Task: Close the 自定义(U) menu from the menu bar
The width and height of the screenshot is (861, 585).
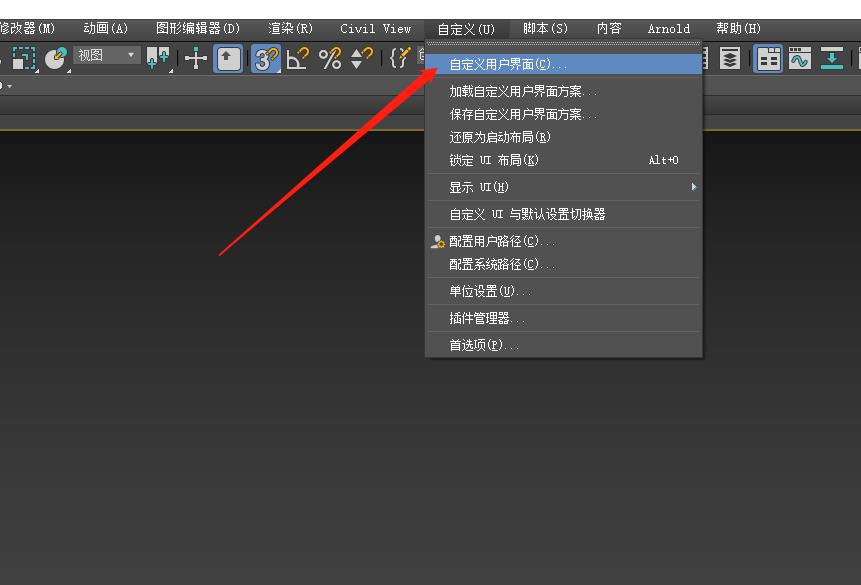Action: [x=466, y=29]
